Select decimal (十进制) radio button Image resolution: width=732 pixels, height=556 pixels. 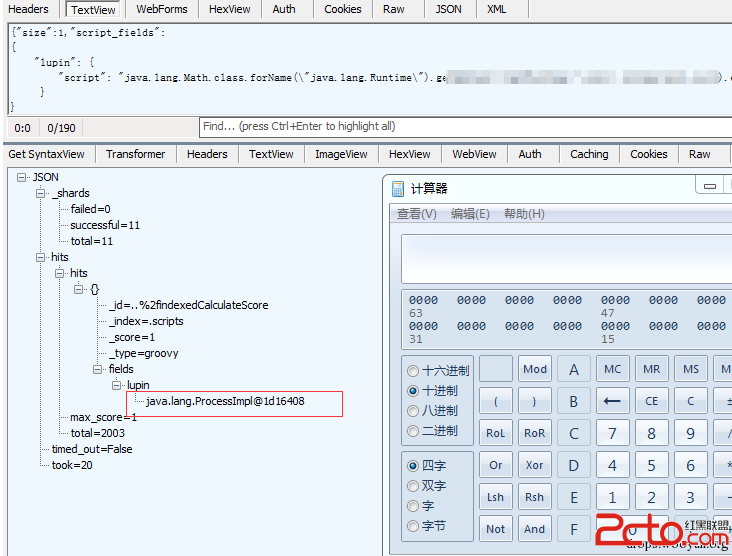(x=413, y=391)
